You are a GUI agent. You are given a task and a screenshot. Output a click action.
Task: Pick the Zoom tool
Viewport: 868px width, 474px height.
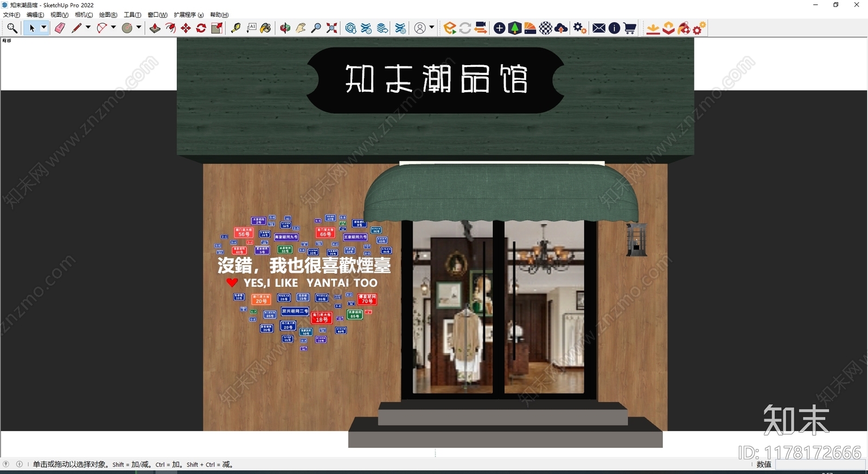(x=316, y=28)
